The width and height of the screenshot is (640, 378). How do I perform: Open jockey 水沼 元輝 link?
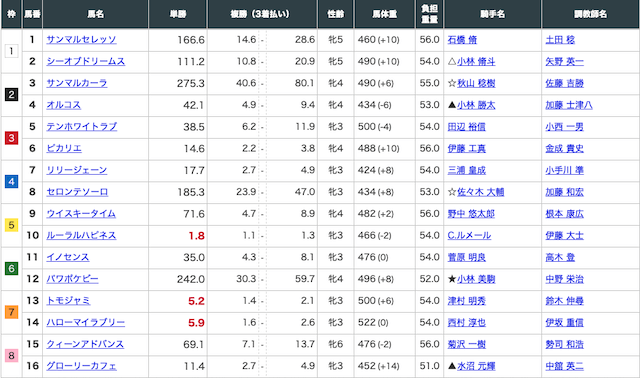tap(476, 366)
